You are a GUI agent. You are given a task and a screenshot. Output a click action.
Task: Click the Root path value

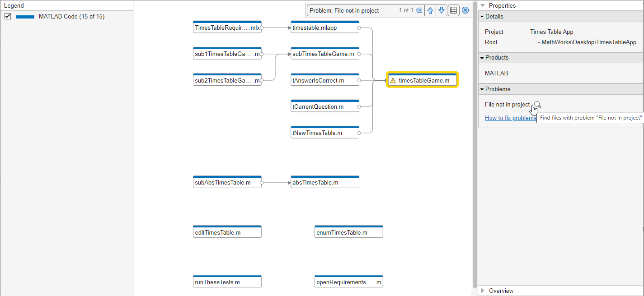tap(583, 42)
